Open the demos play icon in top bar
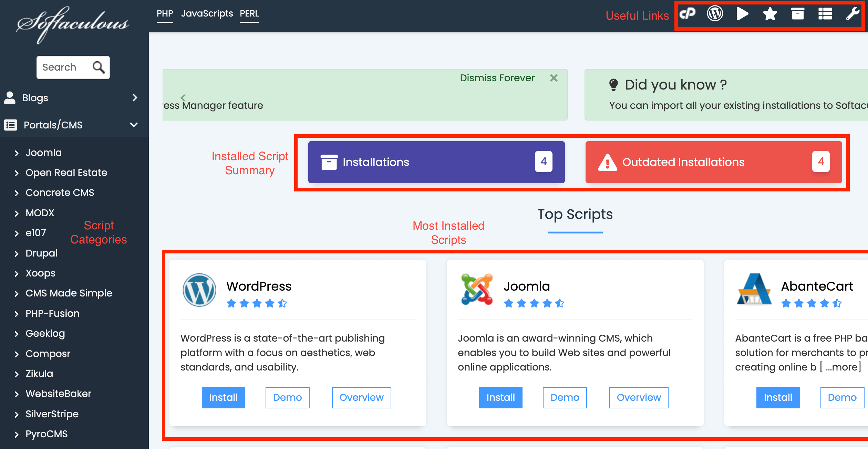 click(x=742, y=14)
